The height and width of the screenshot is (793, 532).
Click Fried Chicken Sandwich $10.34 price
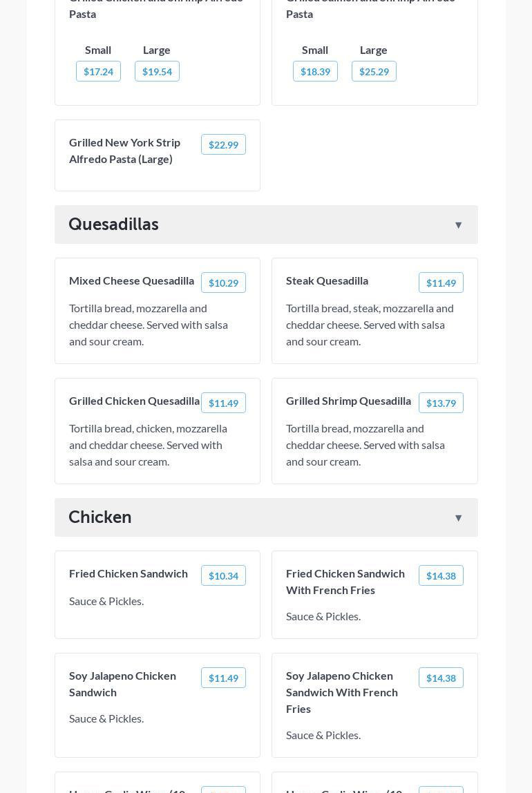(x=223, y=575)
